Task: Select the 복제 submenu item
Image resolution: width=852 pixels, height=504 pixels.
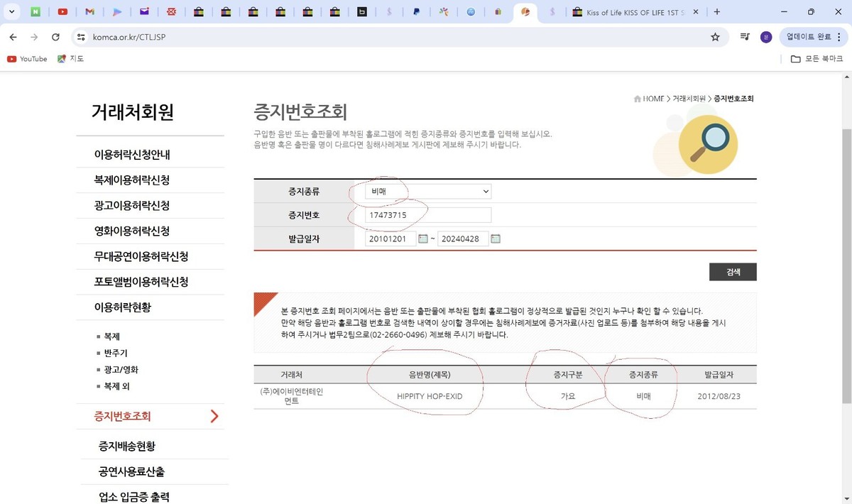Action: click(x=111, y=336)
